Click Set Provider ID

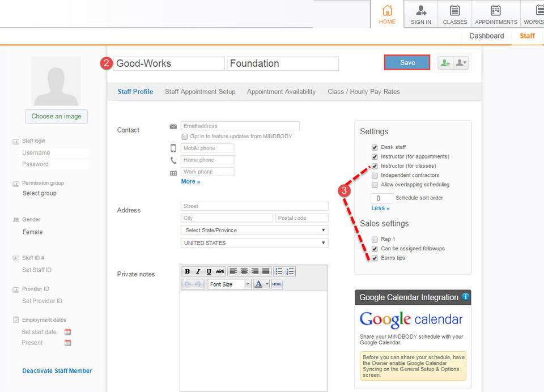coord(42,301)
